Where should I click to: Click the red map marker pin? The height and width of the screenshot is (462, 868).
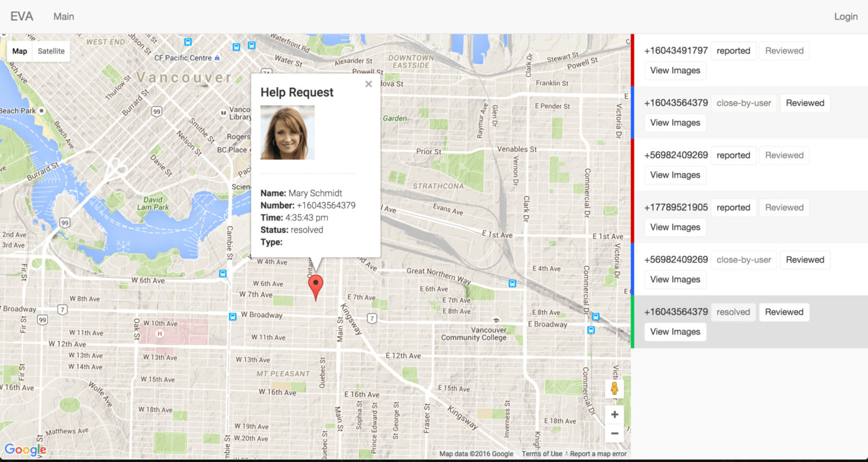[x=315, y=287]
